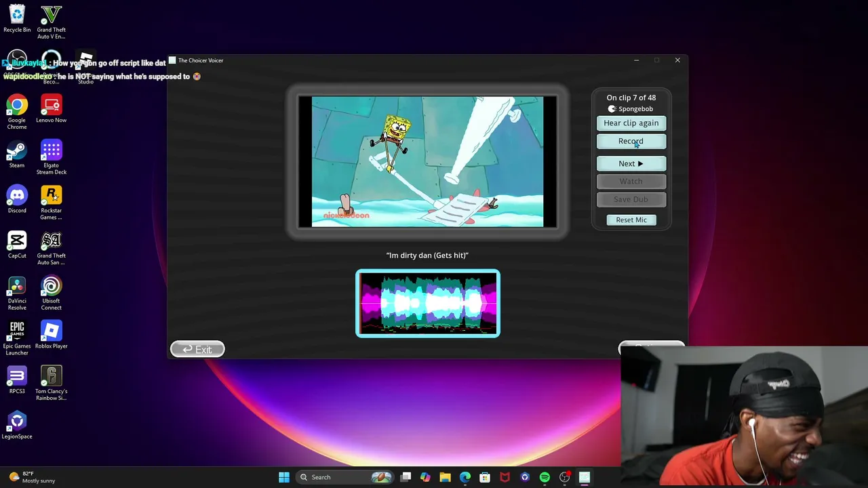Select the Grand Theft Auto V desktop shortcut
This screenshot has height=488, width=868.
click(x=51, y=22)
